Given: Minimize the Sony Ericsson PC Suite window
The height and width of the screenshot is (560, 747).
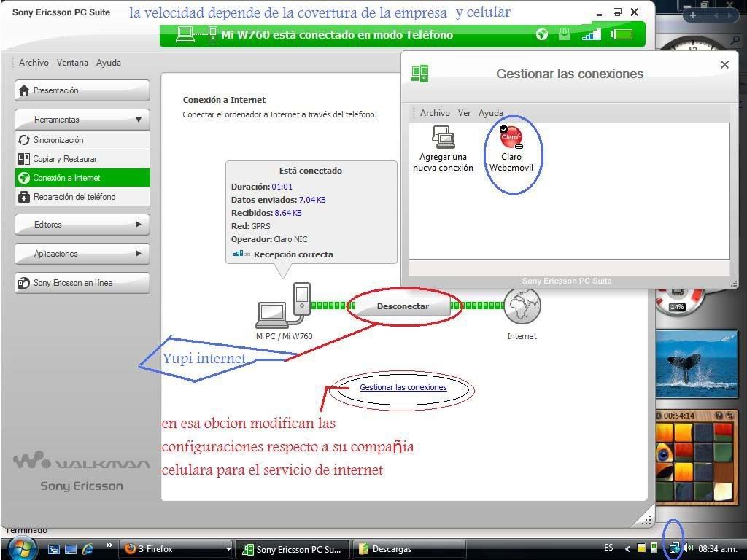Looking at the screenshot, I should (x=600, y=15).
